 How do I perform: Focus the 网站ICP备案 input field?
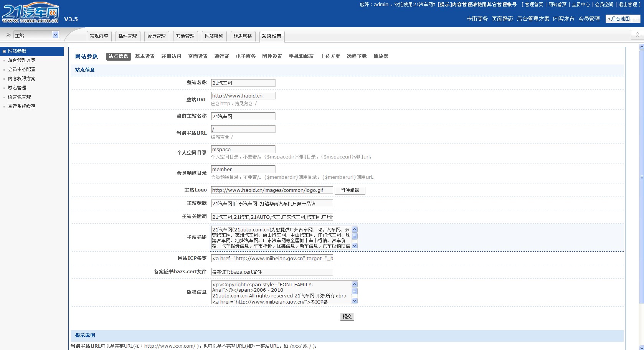[272, 258]
